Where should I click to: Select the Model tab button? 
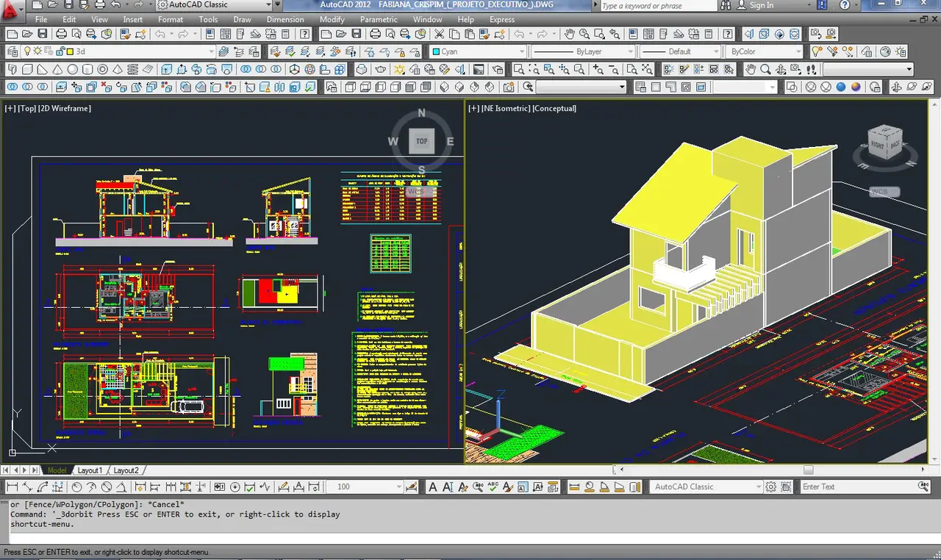(57, 470)
